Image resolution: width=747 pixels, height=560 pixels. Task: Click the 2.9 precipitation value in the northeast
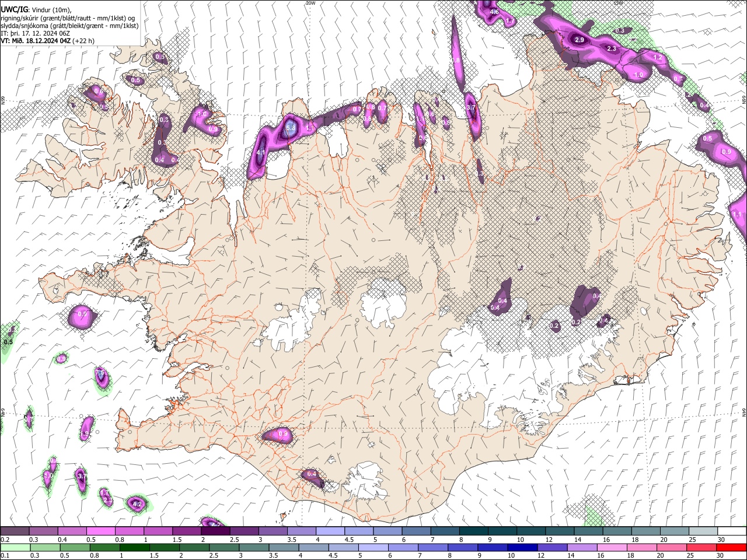click(580, 40)
